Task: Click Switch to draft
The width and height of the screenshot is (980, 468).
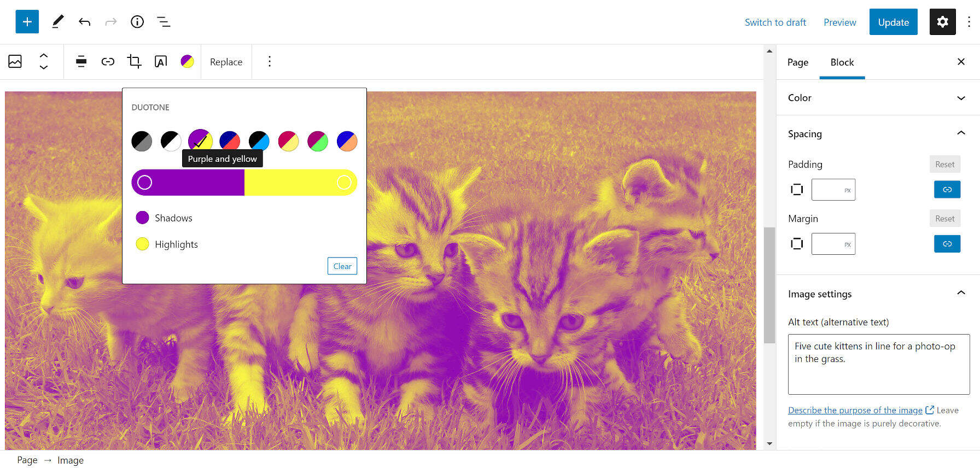Action: 775,22
